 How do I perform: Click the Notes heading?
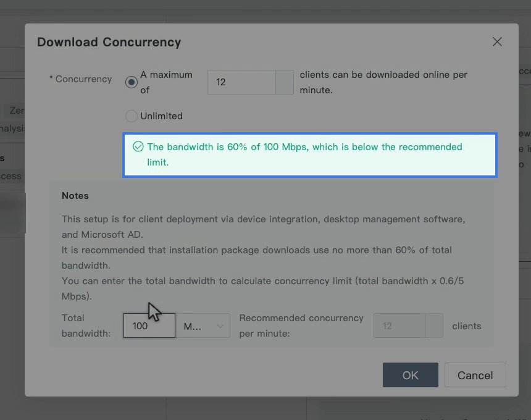click(75, 196)
